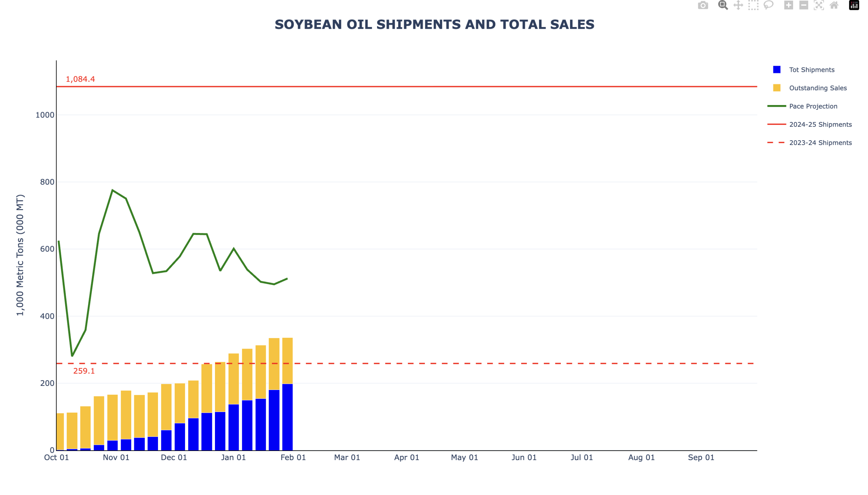Activate Lasso Select tool
868x495 pixels.
click(768, 5)
